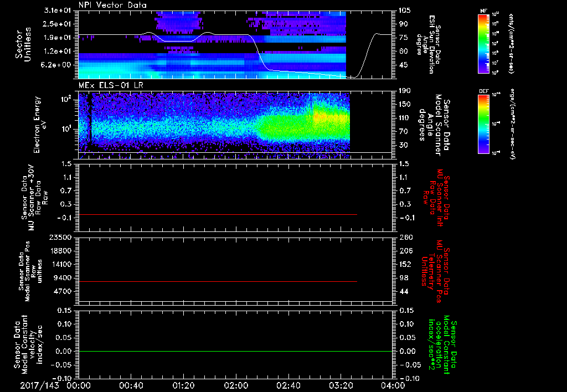Click the 'ergs/(cm**2-sr-sec-eV)' units label
Viewport: 567px width, 392px height.
513,123
